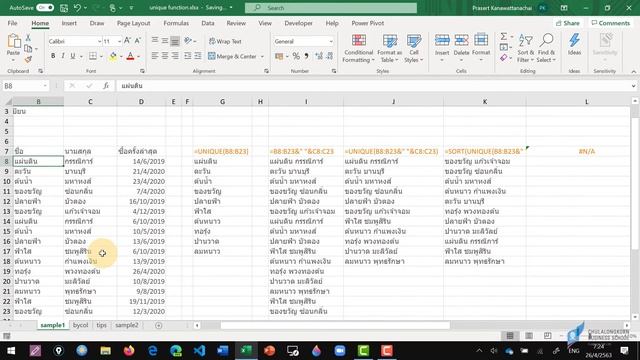Screen dimensions: 640x360
Task: Click the Undo icon
Action: click(77, 7)
